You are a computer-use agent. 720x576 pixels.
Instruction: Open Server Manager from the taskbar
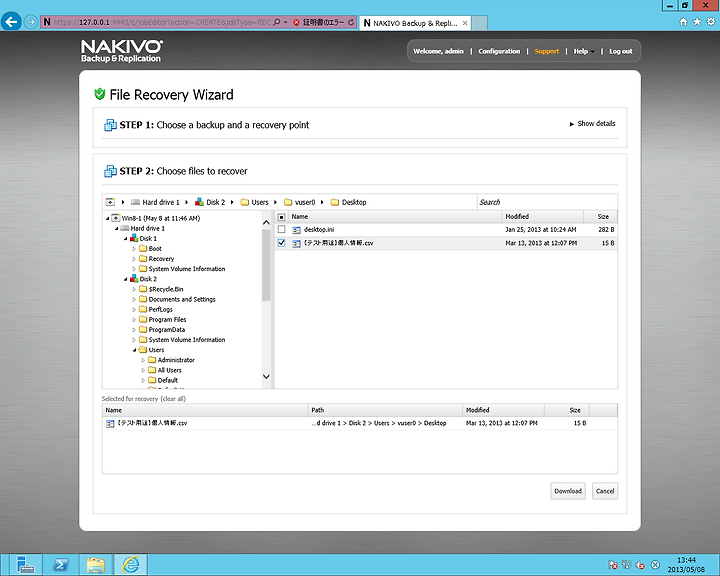click(26, 564)
